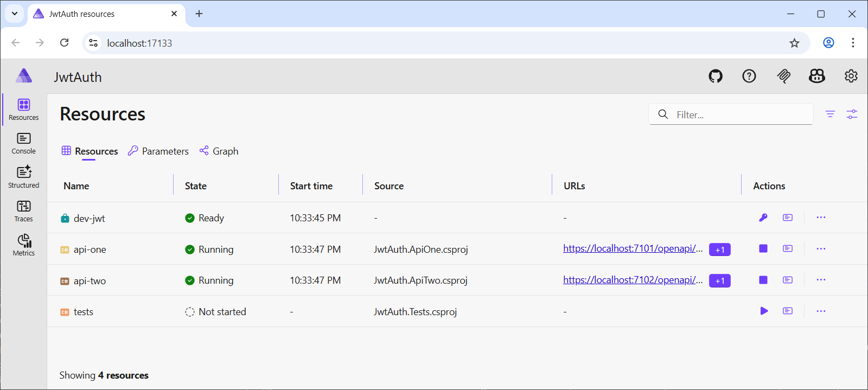Open the view options sliders icon
Viewport: 868px width, 390px height.
point(852,114)
